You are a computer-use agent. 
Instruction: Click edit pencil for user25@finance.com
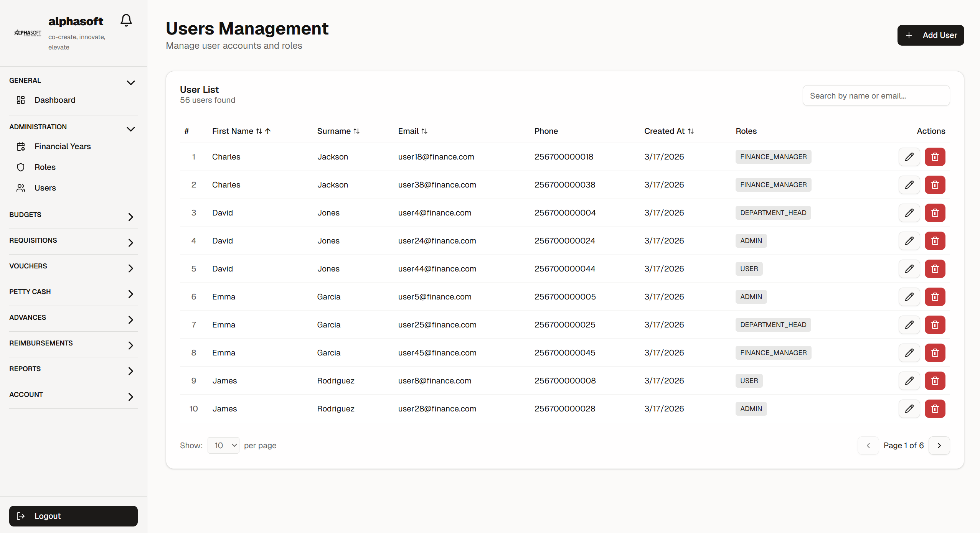[909, 325]
